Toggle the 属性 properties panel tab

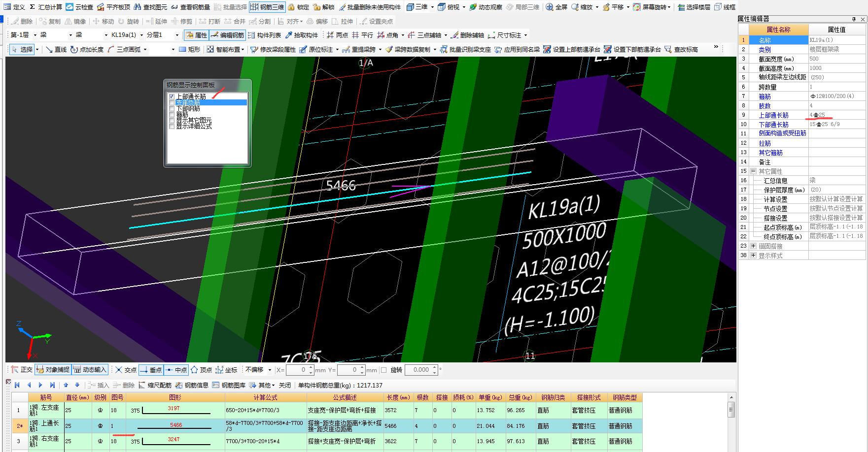(197, 35)
